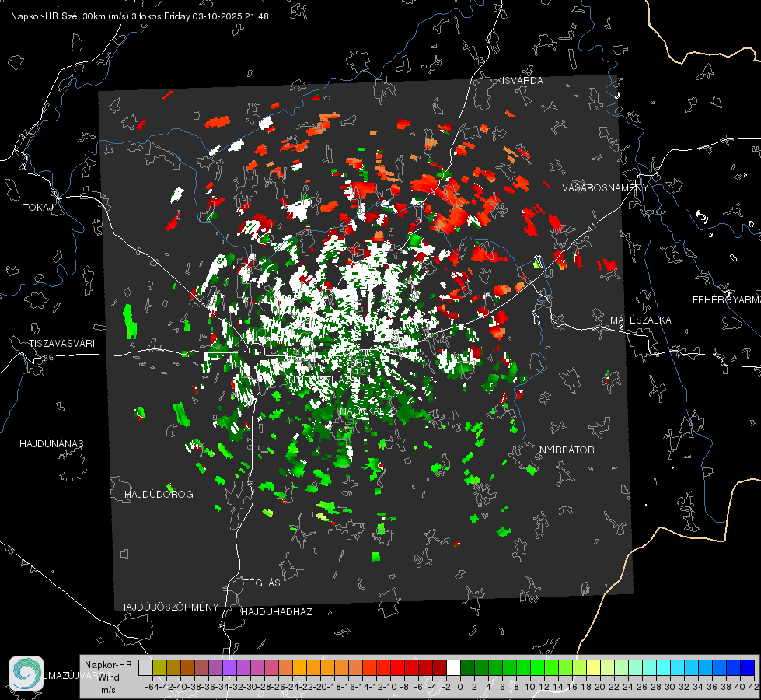This screenshot has height=700, width=761.
Task: Click the Napkor-HR legend title
Action: tap(108, 665)
